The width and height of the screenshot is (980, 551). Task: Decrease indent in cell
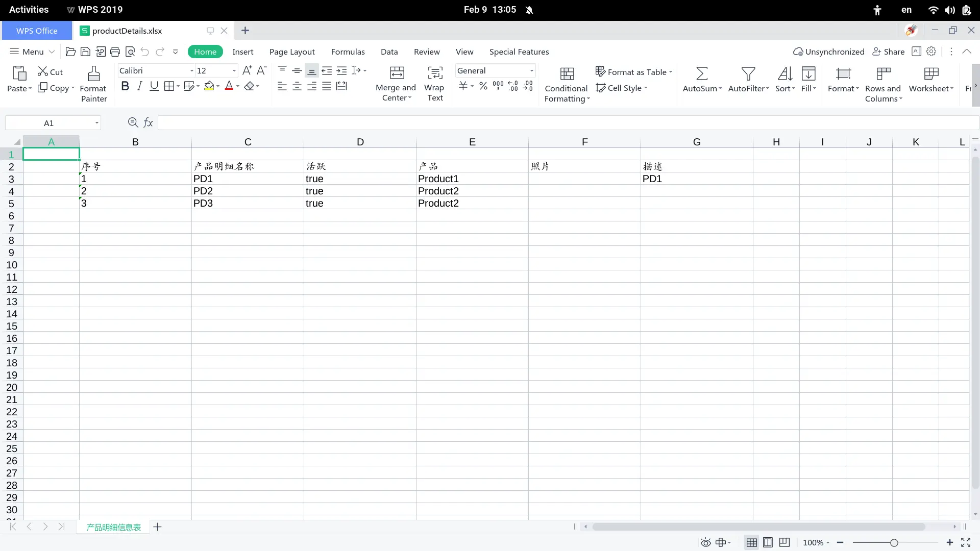coord(327,70)
